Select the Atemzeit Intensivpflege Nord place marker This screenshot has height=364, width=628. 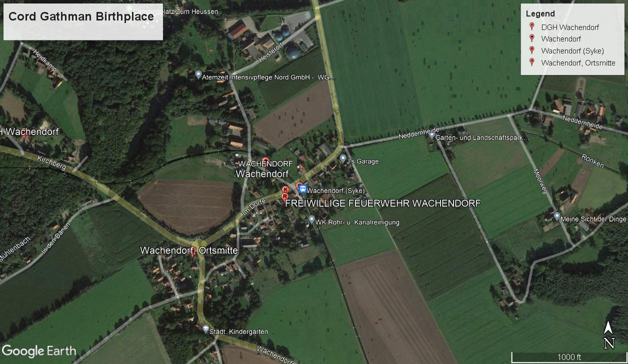coord(198,75)
